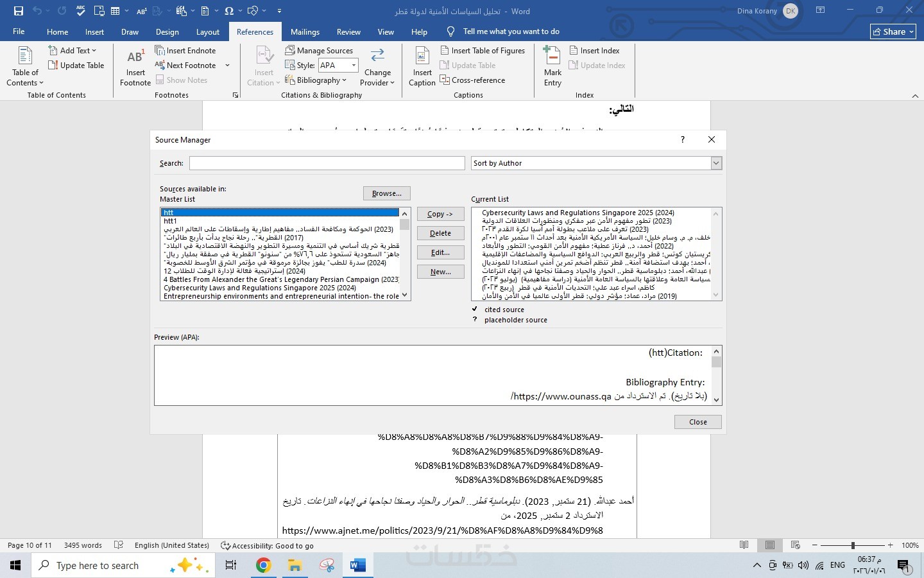Click Insert Endnote in Footnotes group

coord(185,50)
